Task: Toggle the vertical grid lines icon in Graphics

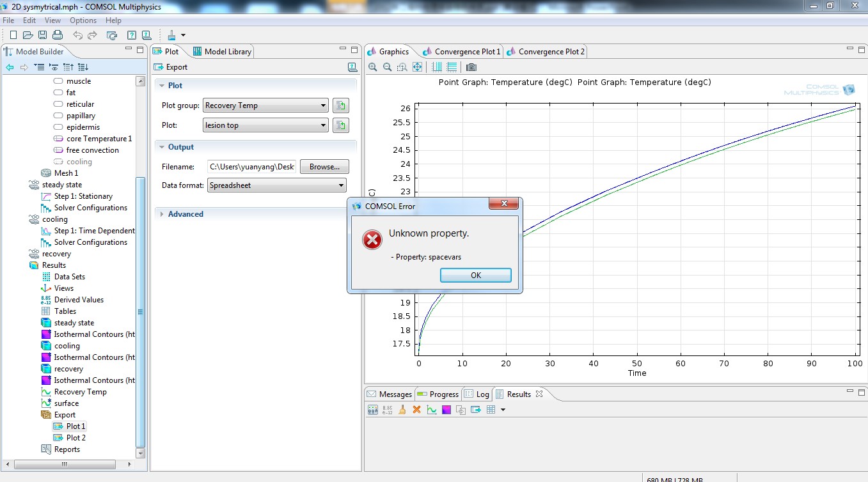Action: tap(437, 67)
